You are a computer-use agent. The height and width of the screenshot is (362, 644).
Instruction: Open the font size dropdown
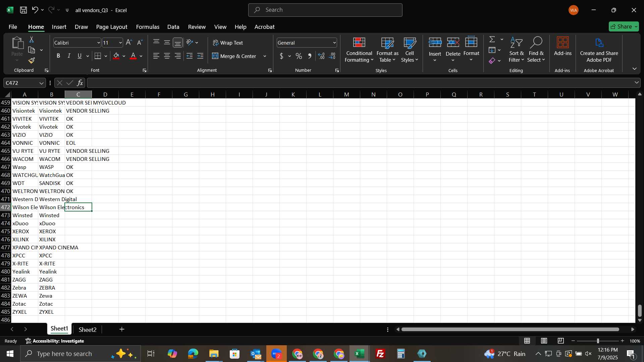point(120,43)
